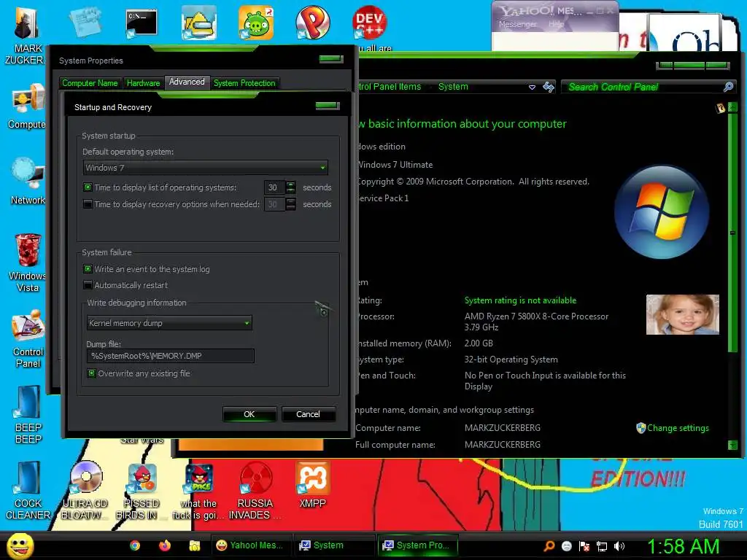Open the Kernel memory dump dropdown
Screen dimensions: 747x560
tap(169, 323)
